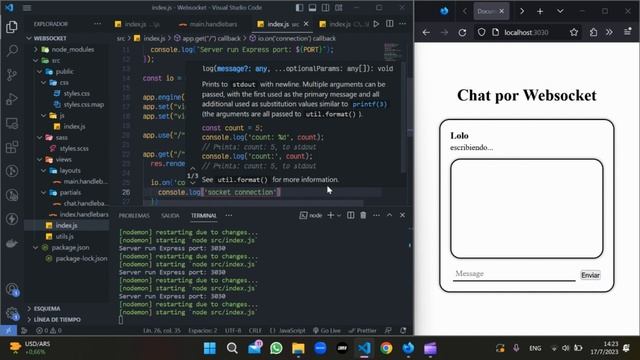Open errors and warnings count in status bar

[x=49, y=331]
